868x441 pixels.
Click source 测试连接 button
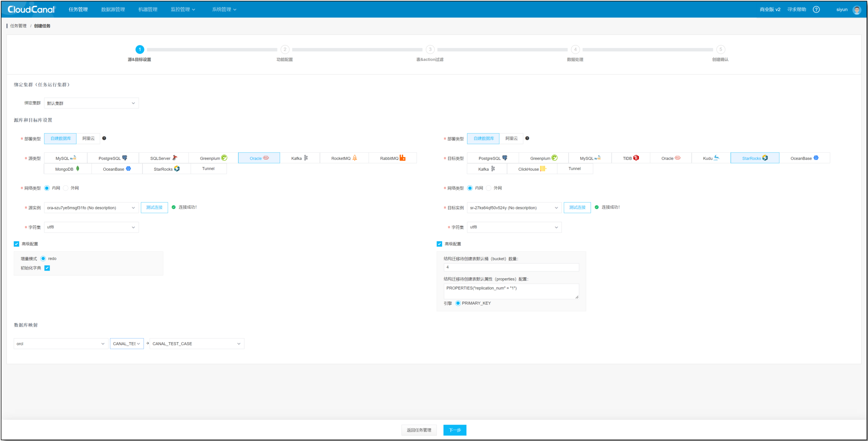coord(154,207)
